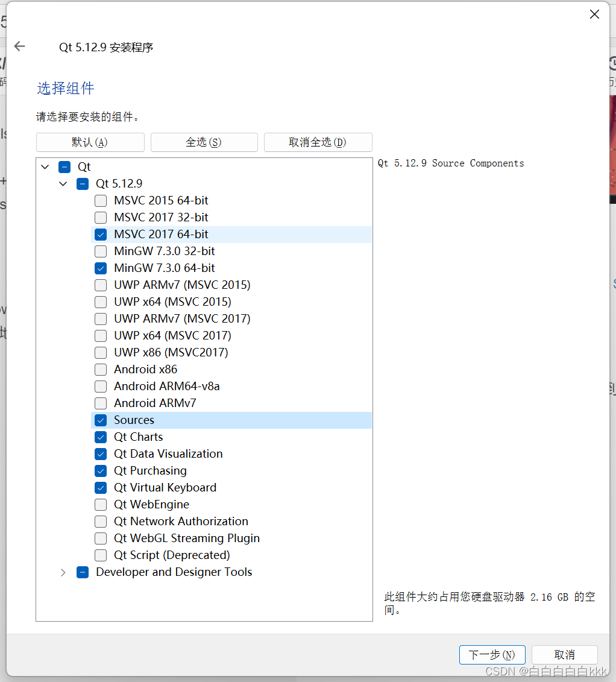The height and width of the screenshot is (682, 616).
Task: Select 'UWP x86 (MSVC2017)' row label
Action: coord(171,352)
